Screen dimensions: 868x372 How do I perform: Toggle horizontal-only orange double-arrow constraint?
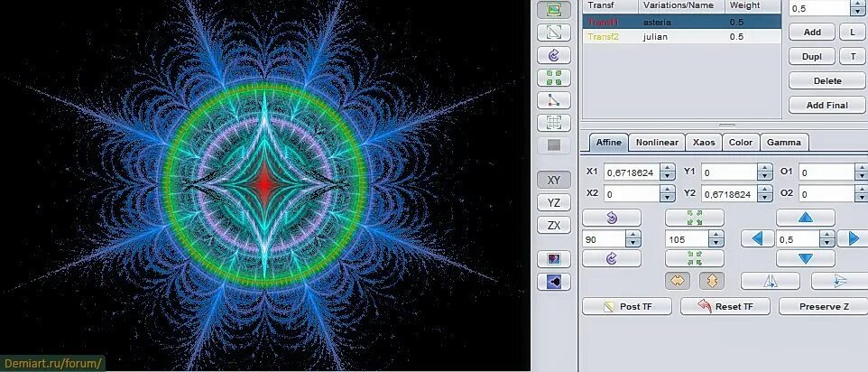[x=677, y=281]
